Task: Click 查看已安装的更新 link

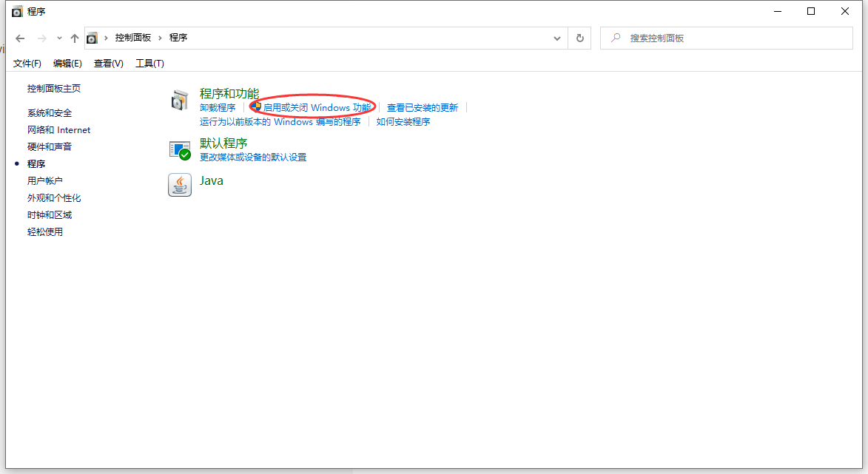Action: coord(423,108)
